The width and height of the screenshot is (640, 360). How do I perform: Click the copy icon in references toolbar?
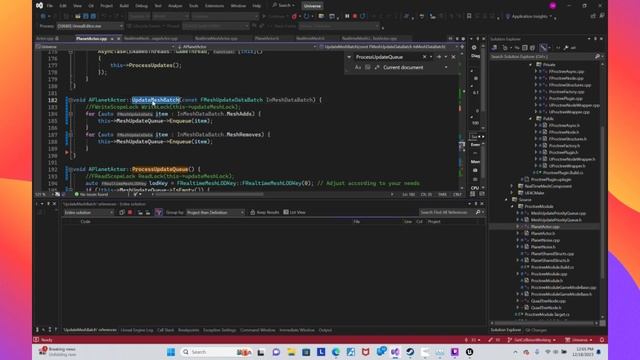click(x=122, y=212)
